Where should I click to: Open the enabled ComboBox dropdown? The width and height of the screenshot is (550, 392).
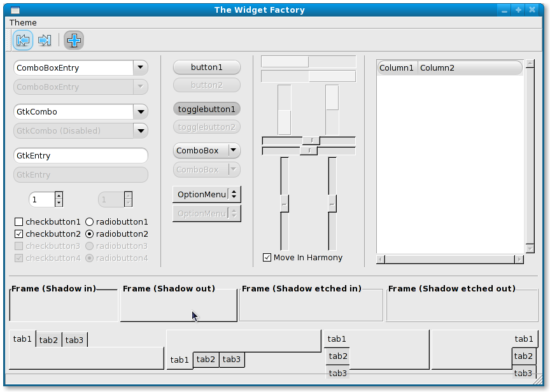(207, 150)
